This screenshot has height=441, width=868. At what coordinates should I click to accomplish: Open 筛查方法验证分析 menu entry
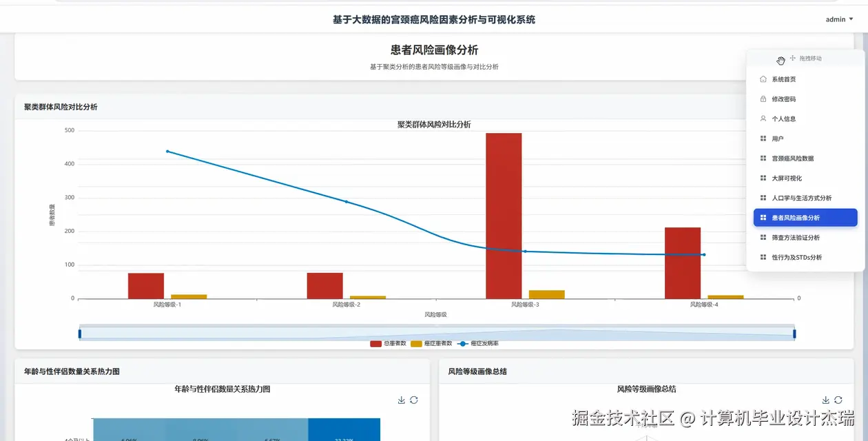tap(805, 238)
